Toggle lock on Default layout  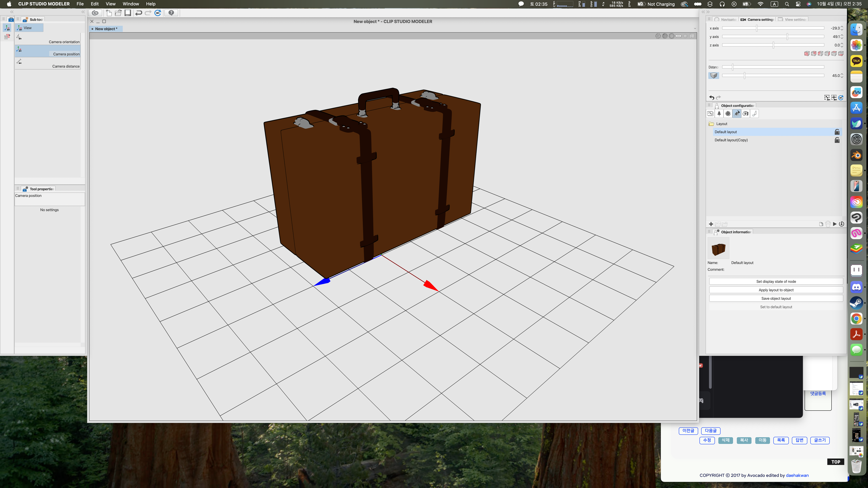[x=837, y=132]
